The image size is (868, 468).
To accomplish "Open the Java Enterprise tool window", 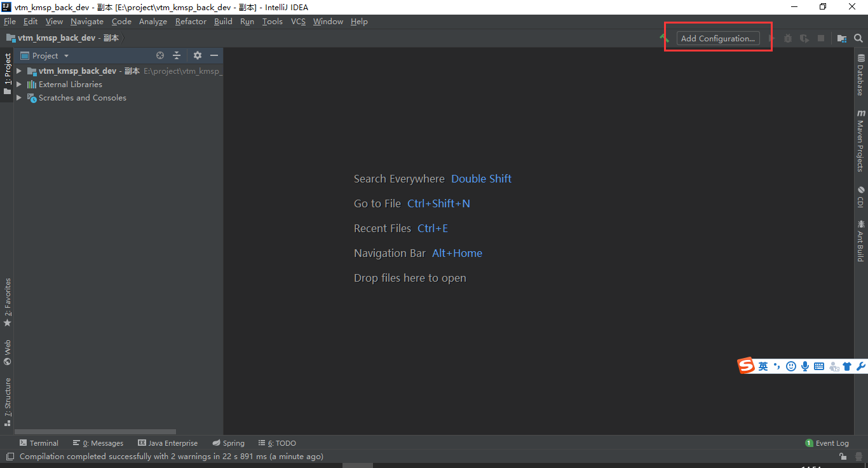I will [168, 443].
